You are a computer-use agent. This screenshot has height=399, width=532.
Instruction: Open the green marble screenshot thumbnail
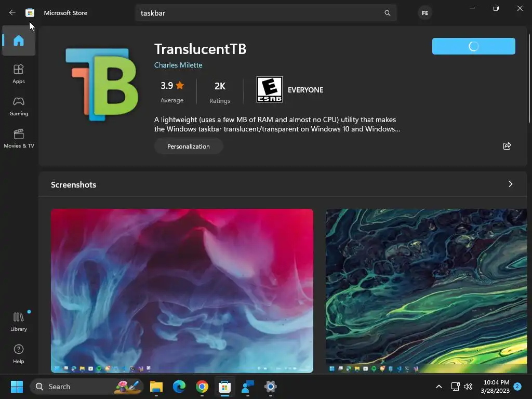[x=426, y=291]
